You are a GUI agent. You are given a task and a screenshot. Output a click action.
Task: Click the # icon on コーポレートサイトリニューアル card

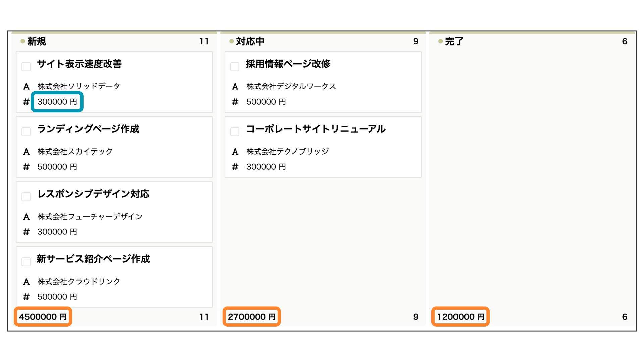click(235, 167)
